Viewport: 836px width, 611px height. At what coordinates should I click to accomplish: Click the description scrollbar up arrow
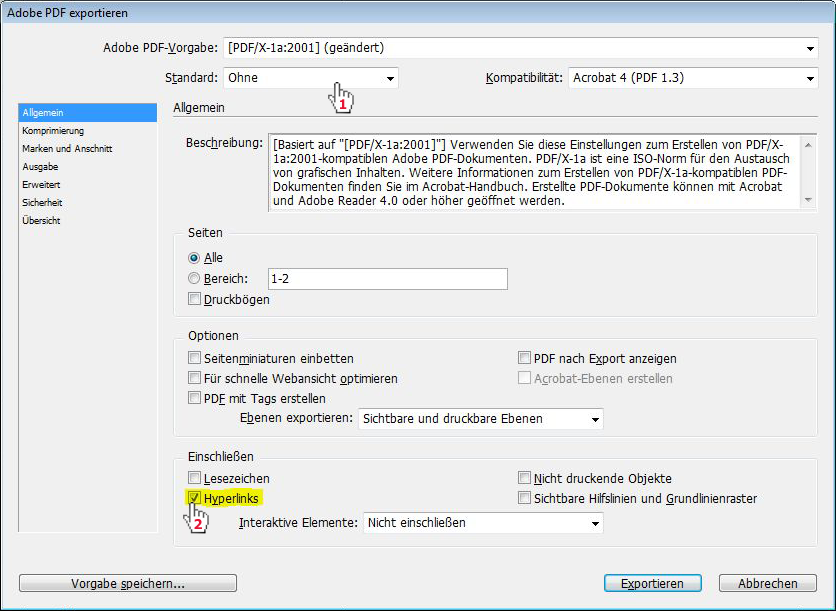pyautogui.click(x=808, y=145)
